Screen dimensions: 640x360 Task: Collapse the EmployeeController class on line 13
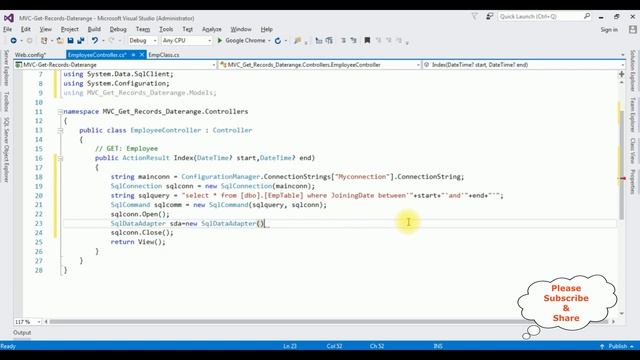click(60, 130)
